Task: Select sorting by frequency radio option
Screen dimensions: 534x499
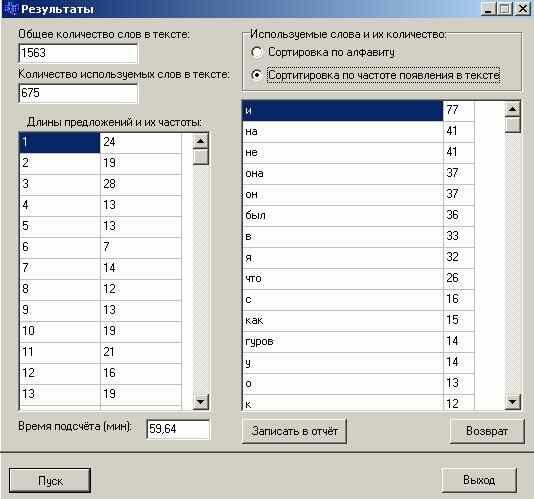Action: pos(256,74)
